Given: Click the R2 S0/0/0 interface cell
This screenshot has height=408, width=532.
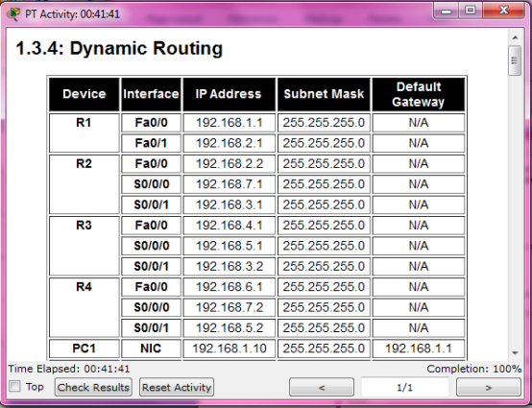Looking at the screenshot, I should [152, 184].
